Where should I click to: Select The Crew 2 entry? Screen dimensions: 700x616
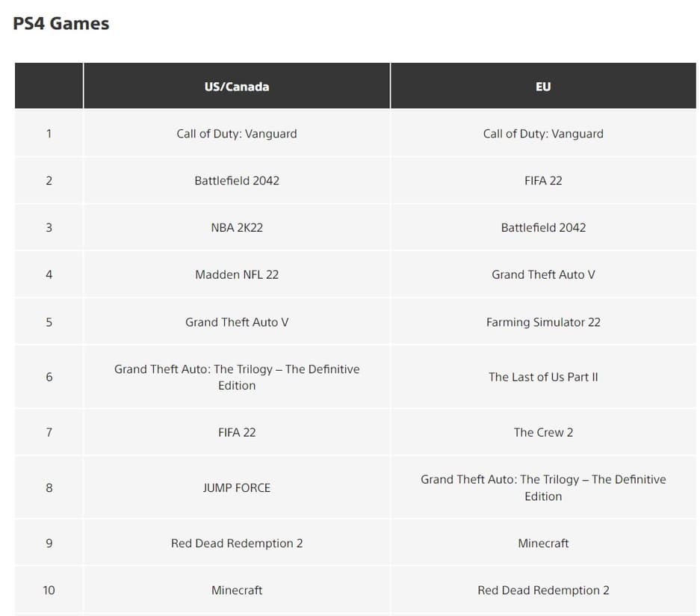[x=543, y=432]
